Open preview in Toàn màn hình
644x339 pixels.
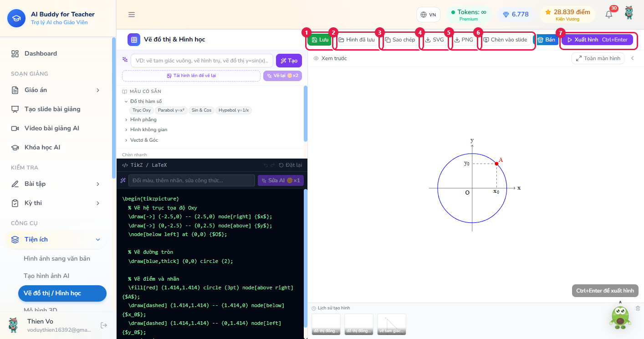[598, 58]
